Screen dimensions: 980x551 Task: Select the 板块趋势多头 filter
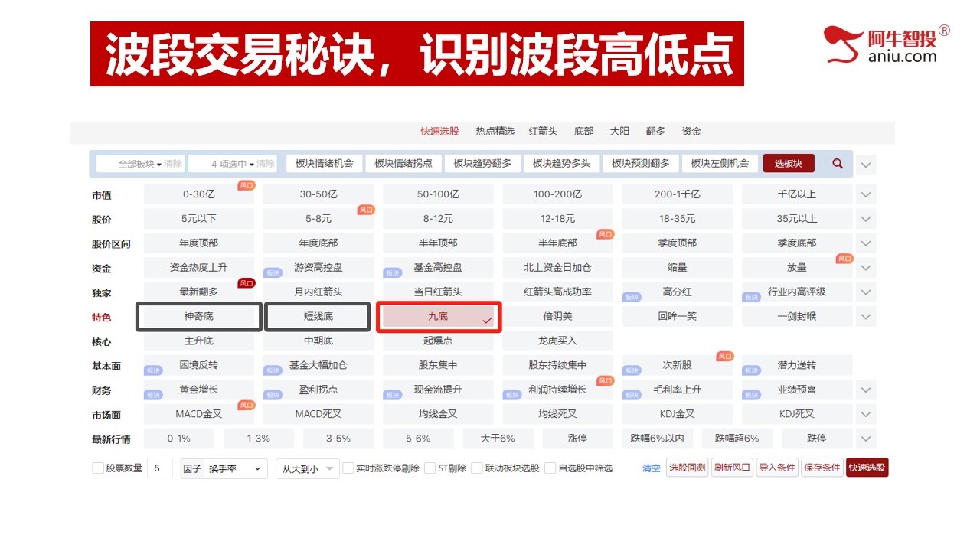click(x=561, y=163)
